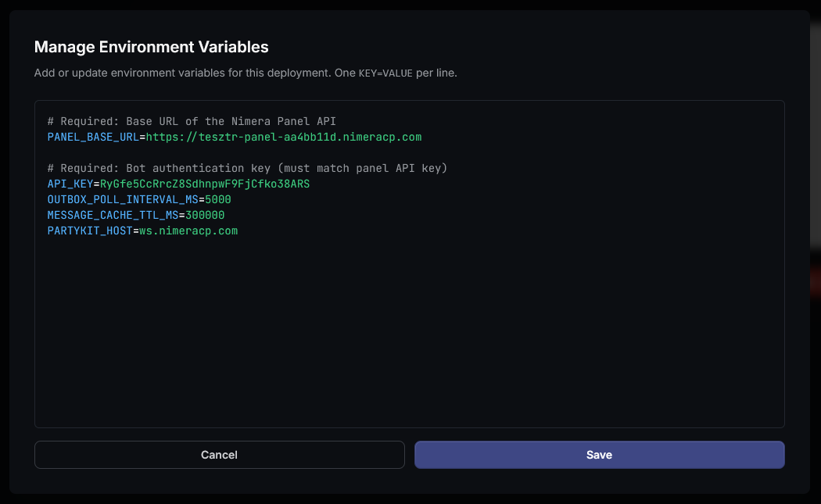
Task: Click the MESSAGE_CACHE_TTL_MS value 300000
Action: (207, 215)
